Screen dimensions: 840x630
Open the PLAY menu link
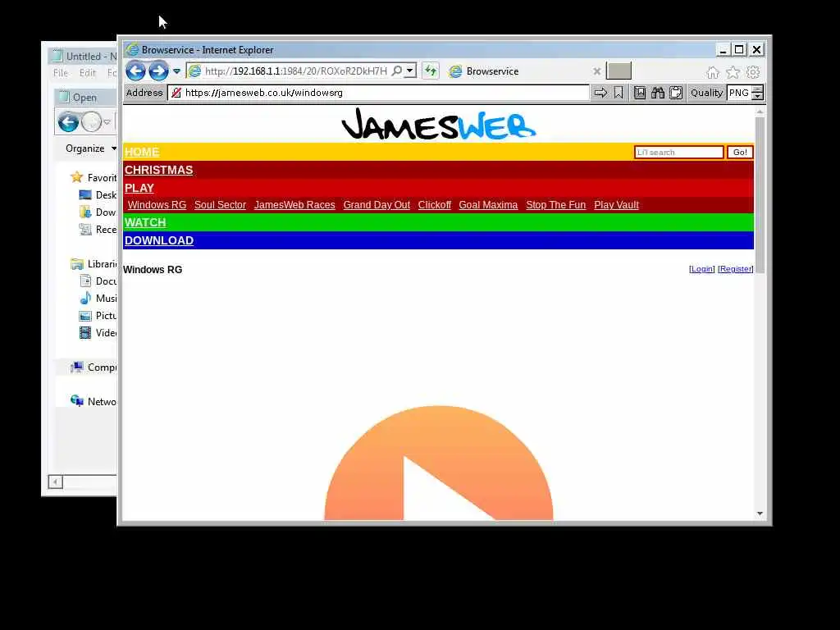[x=139, y=188]
